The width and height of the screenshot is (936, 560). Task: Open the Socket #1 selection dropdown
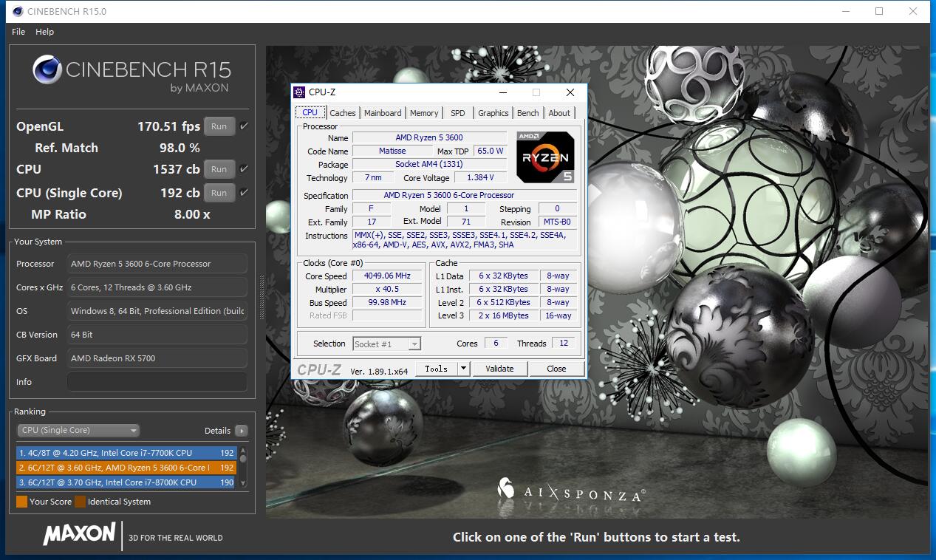click(x=386, y=344)
